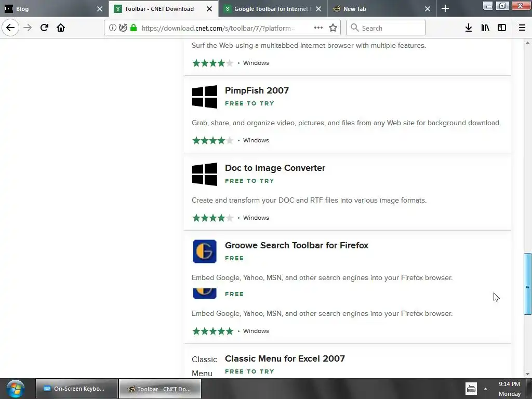Viewport: 532px width, 399px height.
Task: Open the Firefox hamburger menu
Action: (522, 28)
